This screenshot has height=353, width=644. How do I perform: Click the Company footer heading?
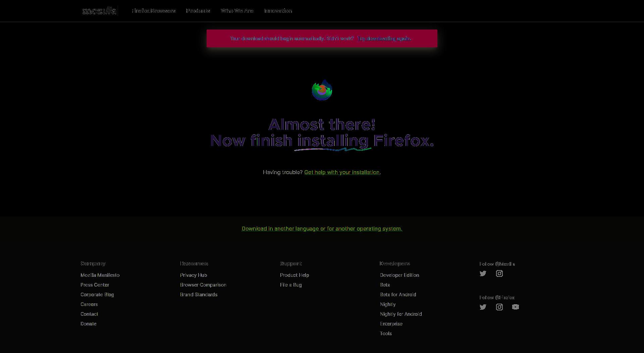[93, 264]
